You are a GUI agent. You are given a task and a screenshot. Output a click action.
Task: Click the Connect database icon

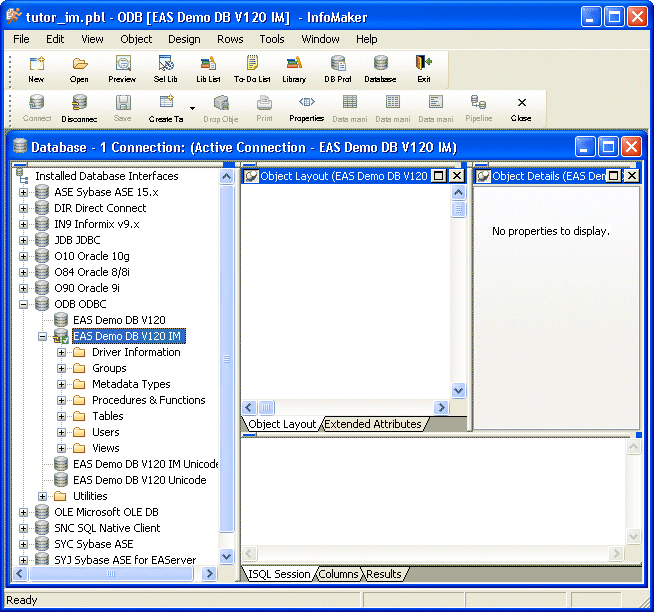point(37,108)
